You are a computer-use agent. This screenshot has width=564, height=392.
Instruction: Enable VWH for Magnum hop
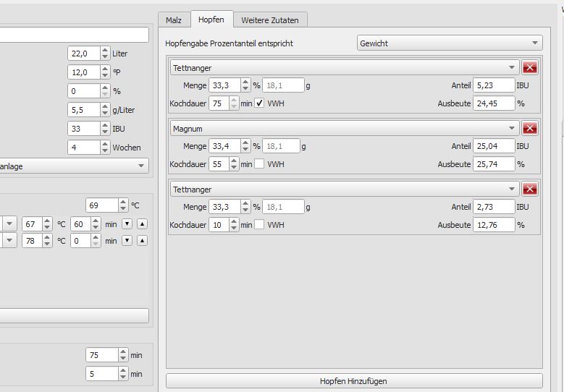(x=259, y=164)
